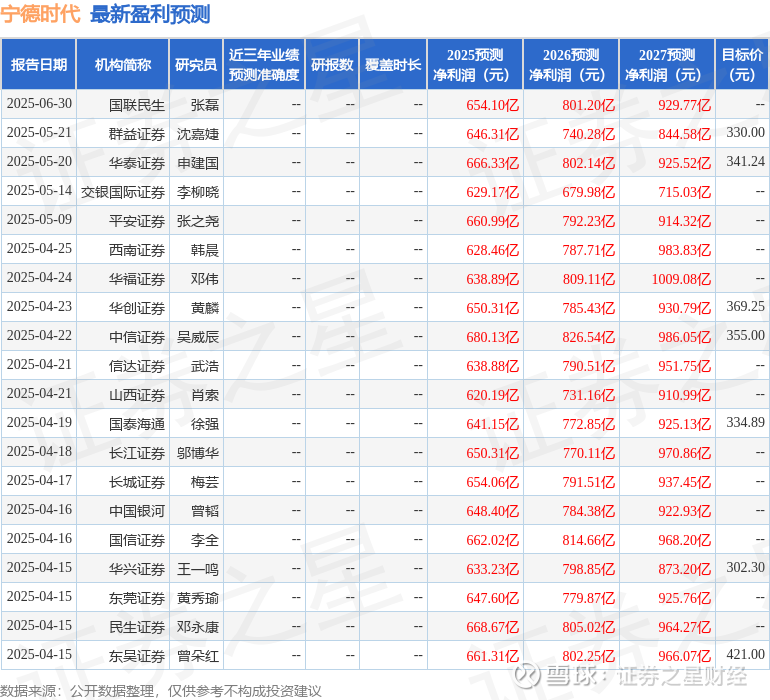Click target price 355.00
The image size is (770, 700).
pos(745,336)
